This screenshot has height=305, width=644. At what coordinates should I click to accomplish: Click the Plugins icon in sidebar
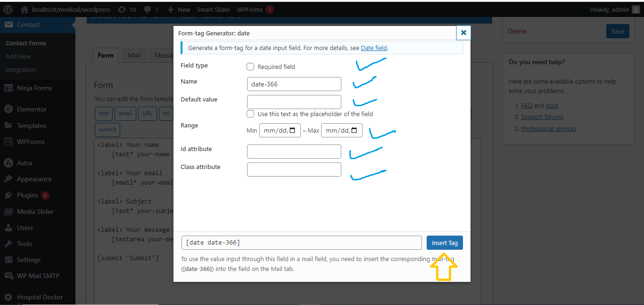point(8,195)
